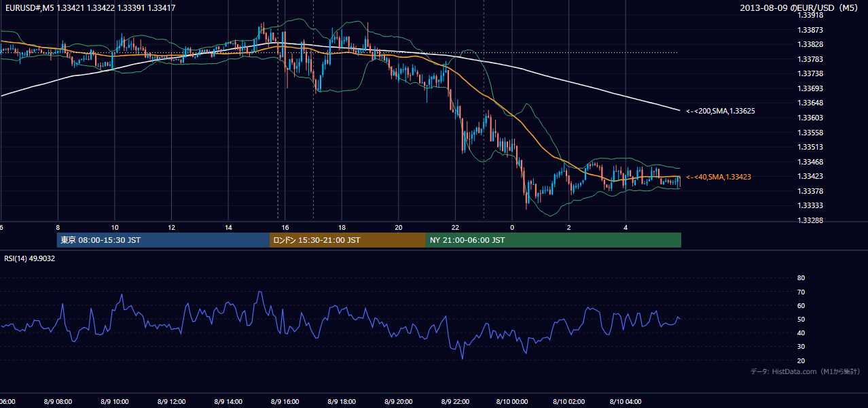Image resolution: width=868 pixels, height=408 pixels.
Task: Click the 8/9 22:00 time label
Action: click(x=455, y=401)
